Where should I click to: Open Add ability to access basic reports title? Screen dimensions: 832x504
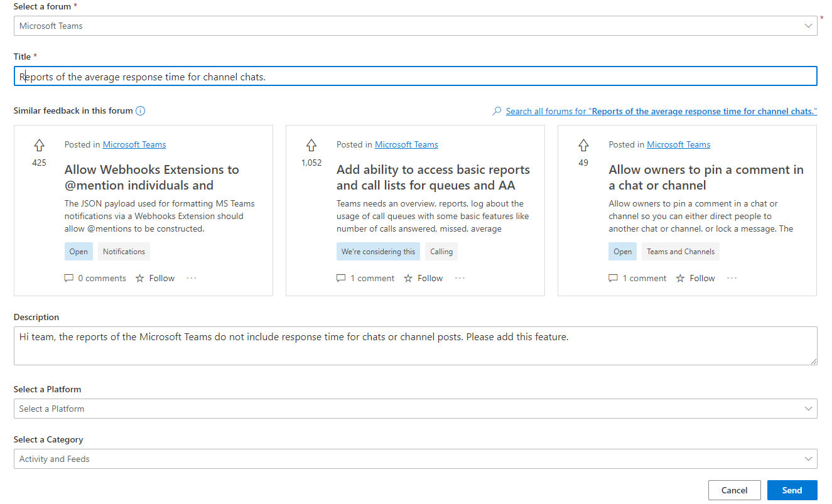click(433, 178)
